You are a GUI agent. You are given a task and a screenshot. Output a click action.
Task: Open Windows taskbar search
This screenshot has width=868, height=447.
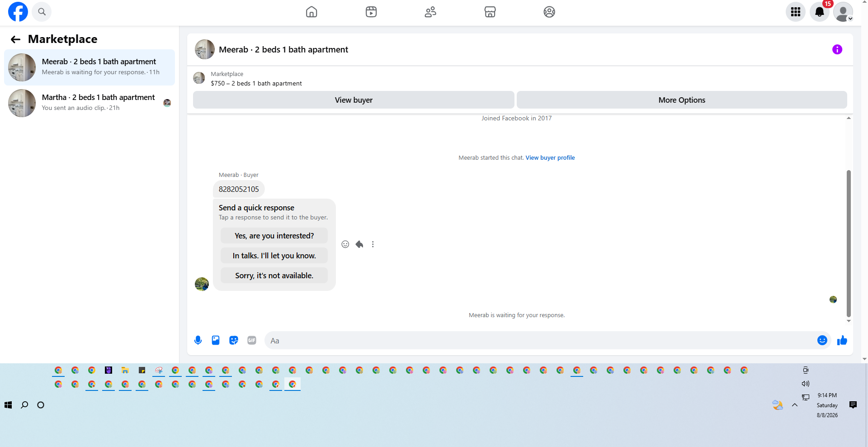click(x=24, y=405)
